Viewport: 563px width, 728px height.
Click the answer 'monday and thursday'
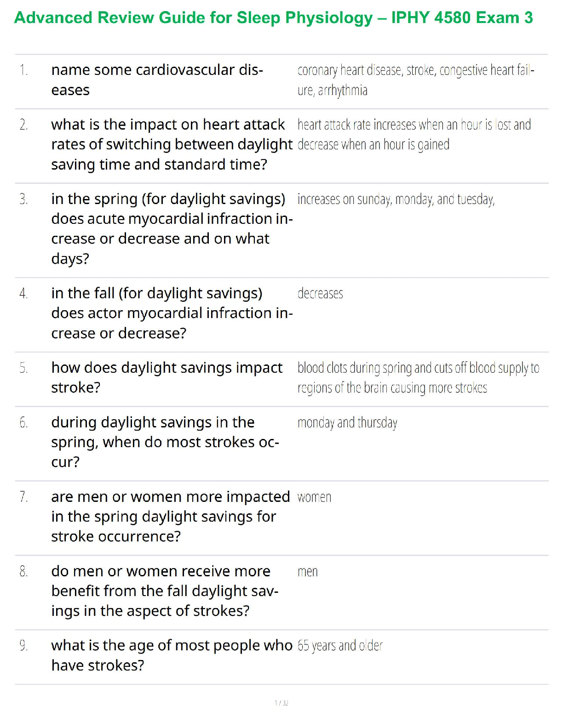[347, 423]
